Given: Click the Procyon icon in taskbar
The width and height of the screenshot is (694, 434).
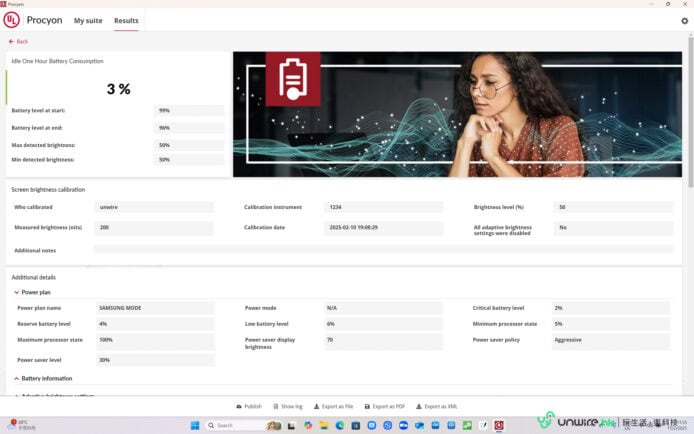Looking at the screenshot, I should point(499,425).
